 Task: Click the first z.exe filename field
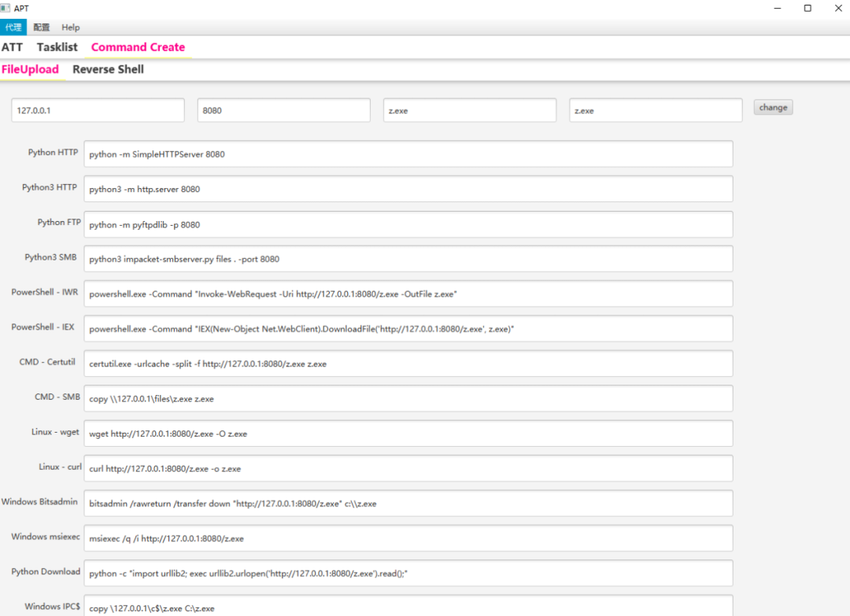point(470,110)
